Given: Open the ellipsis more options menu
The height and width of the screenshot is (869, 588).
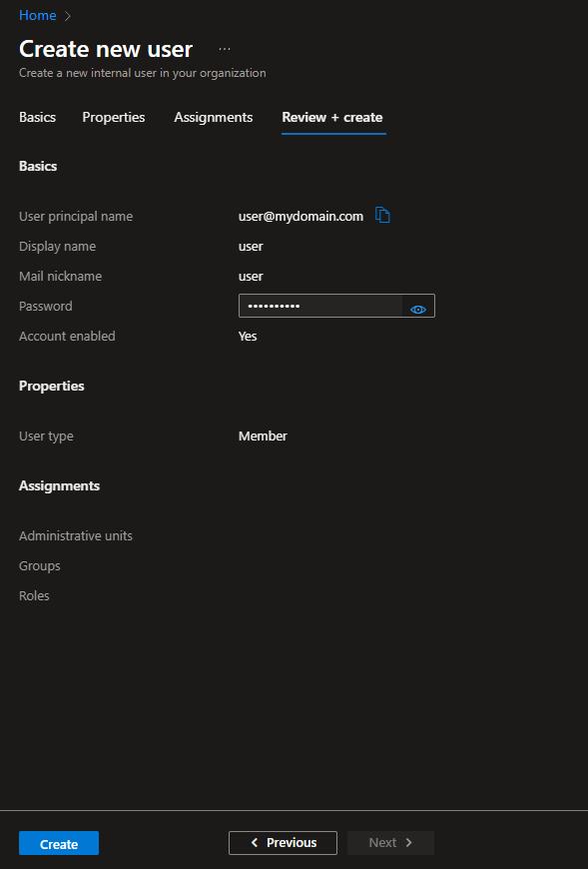Looking at the screenshot, I should coord(225,49).
